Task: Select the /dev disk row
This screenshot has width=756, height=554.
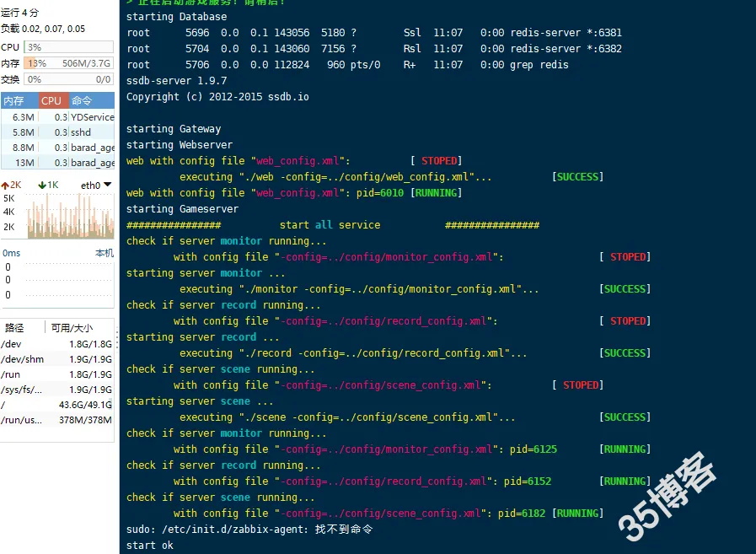Action: [57, 344]
